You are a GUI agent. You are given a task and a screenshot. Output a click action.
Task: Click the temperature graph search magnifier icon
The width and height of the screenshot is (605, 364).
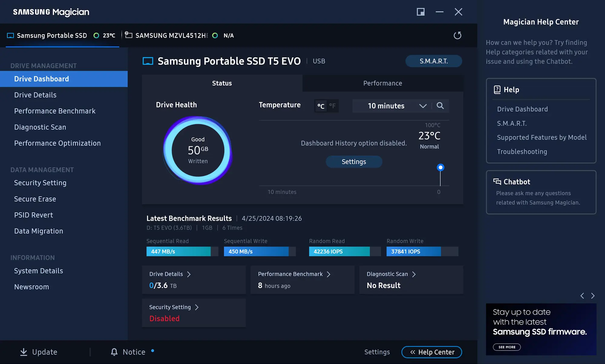point(440,106)
